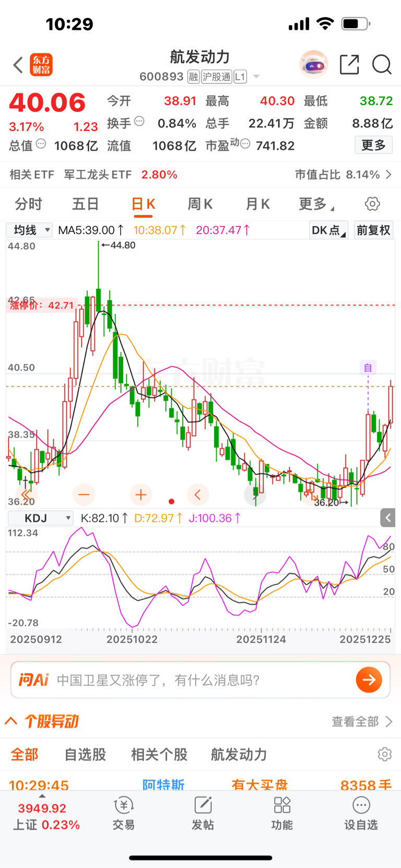The image size is (401, 868).
Task: Tap the J:100.36 indicator value
Action: click(x=215, y=518)
